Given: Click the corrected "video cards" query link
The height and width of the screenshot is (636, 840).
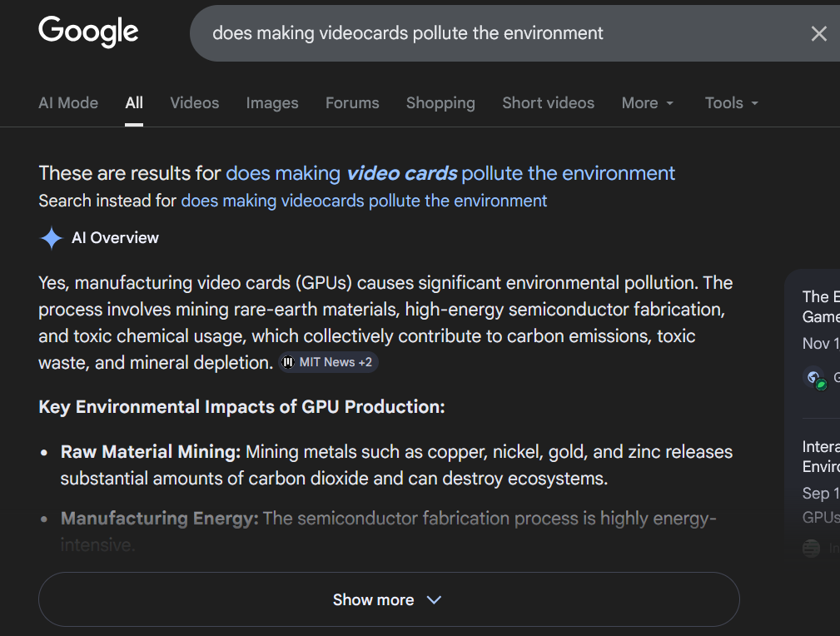Looking at the screenshot, I should (x=450, y=173).
